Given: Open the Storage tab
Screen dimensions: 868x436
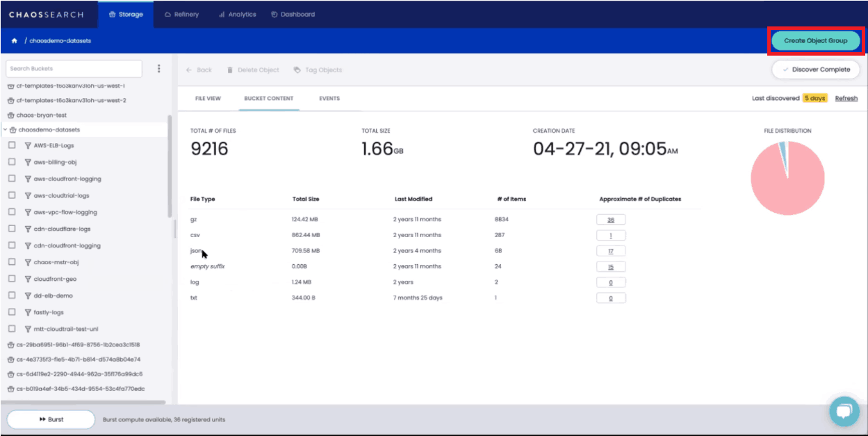Looking at the screenshot, I should tap(126, 14).
